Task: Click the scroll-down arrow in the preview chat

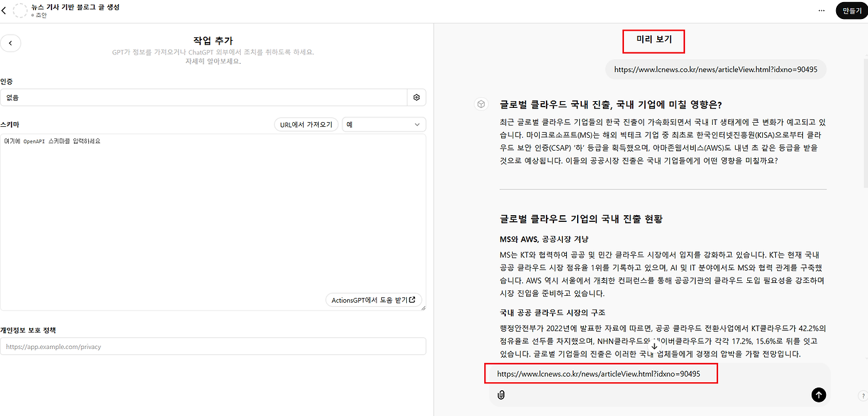Action: [x=654, y=345]
